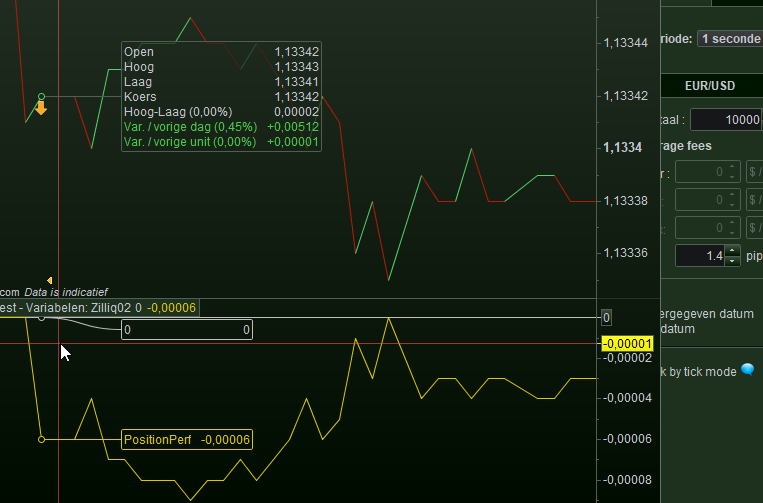This screenshot has width=763, height=503.
Task: Click the green circle marker on price line
Action: pyautogui.click(x=41, y=96)
